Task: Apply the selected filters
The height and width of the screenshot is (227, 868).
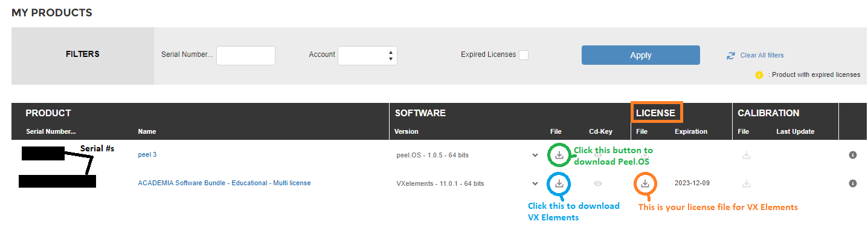Action: coord(640,55)
